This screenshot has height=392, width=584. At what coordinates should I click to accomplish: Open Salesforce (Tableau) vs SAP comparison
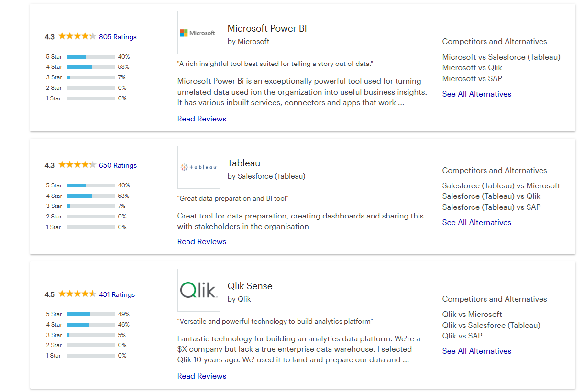[x=491, y=207]
